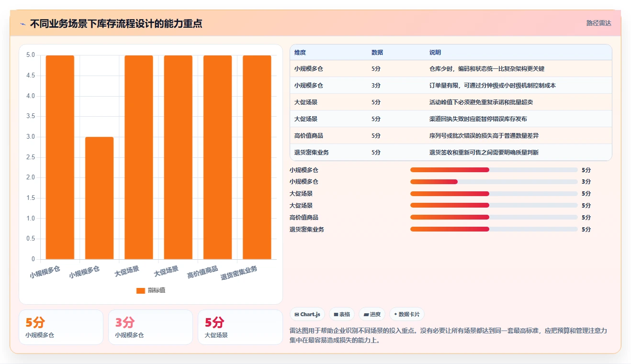Open the 3分 小规模多仓 data card
This screenshot has width=631, height=364.
150,327
